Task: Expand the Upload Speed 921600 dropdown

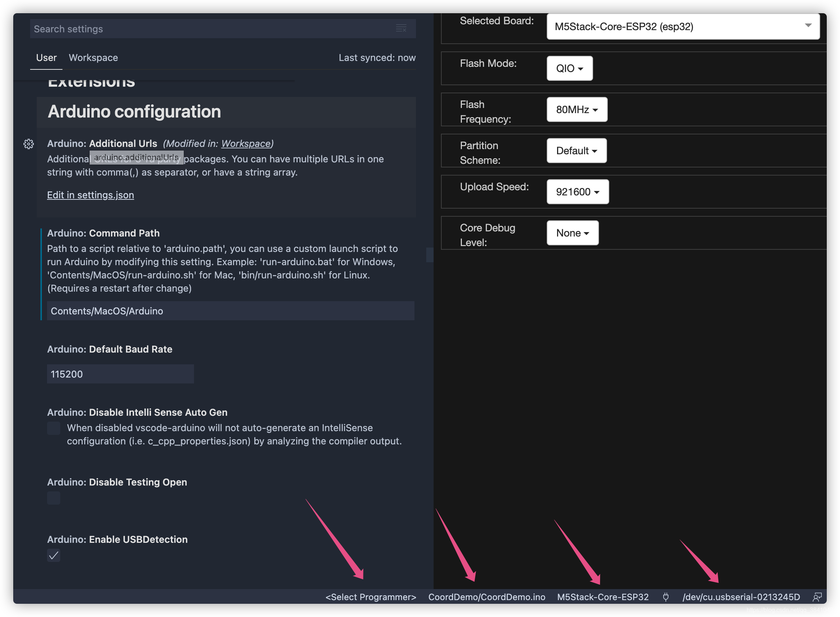Action: [x=577, y=192]
